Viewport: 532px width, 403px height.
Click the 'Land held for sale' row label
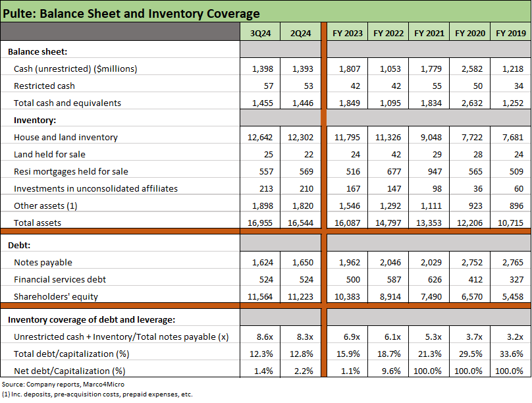[49, 154]
